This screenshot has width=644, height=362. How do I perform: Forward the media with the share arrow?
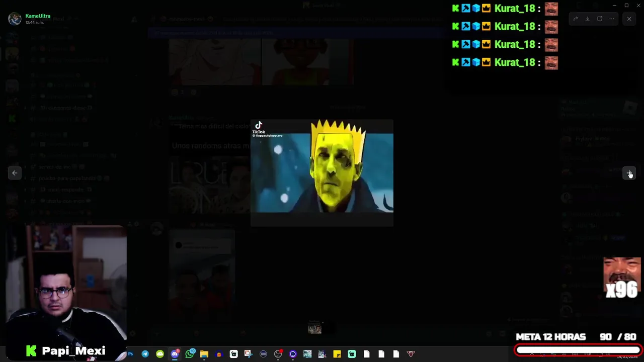pos(576,19)
